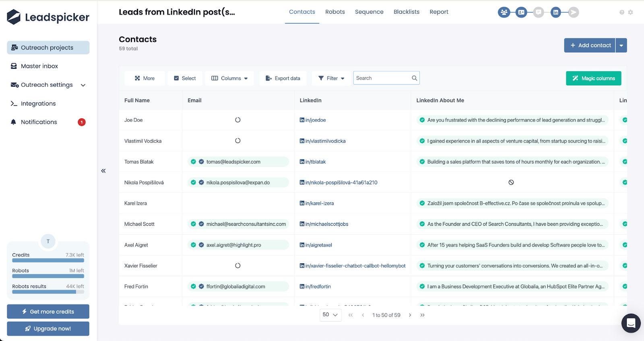Image resolution: width=644 pixels, height=341 pixels.
Task: Click the Magic columns button
Action: 593,78
